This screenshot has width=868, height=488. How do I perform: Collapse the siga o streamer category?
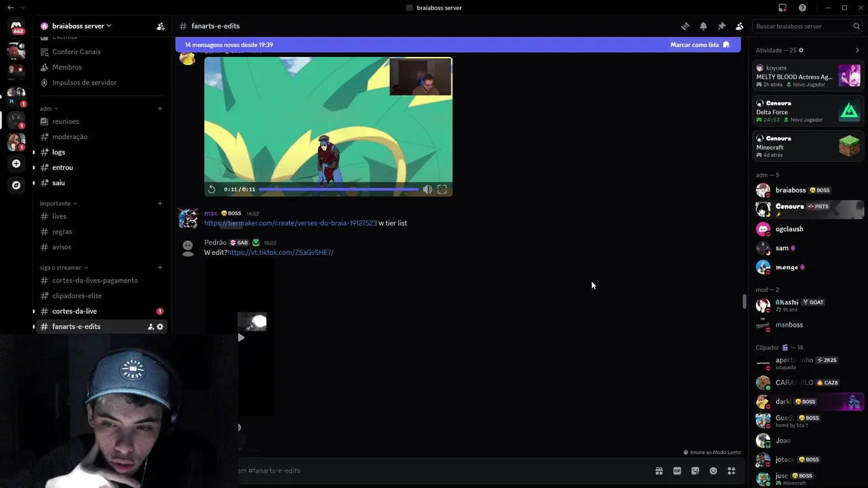(x=63, y=268)
